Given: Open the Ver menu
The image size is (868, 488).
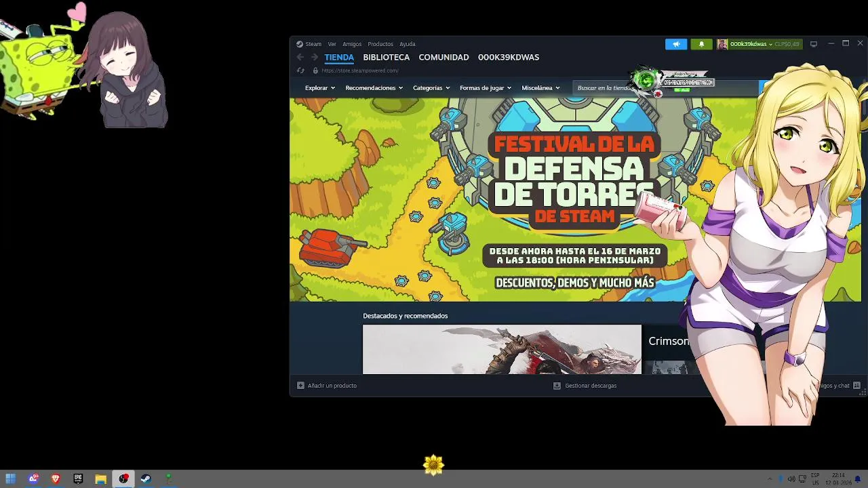Looking at the screenshot, I should [x=332, y=44].
